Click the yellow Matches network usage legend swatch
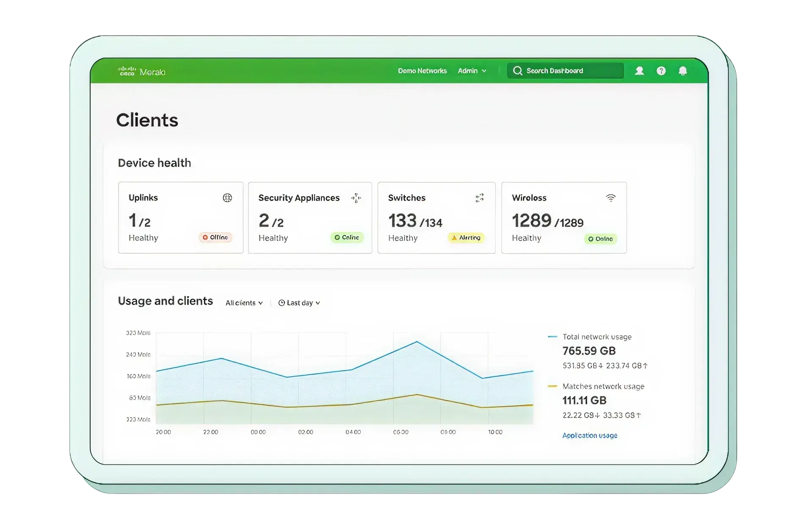 [x=552, y=386]
